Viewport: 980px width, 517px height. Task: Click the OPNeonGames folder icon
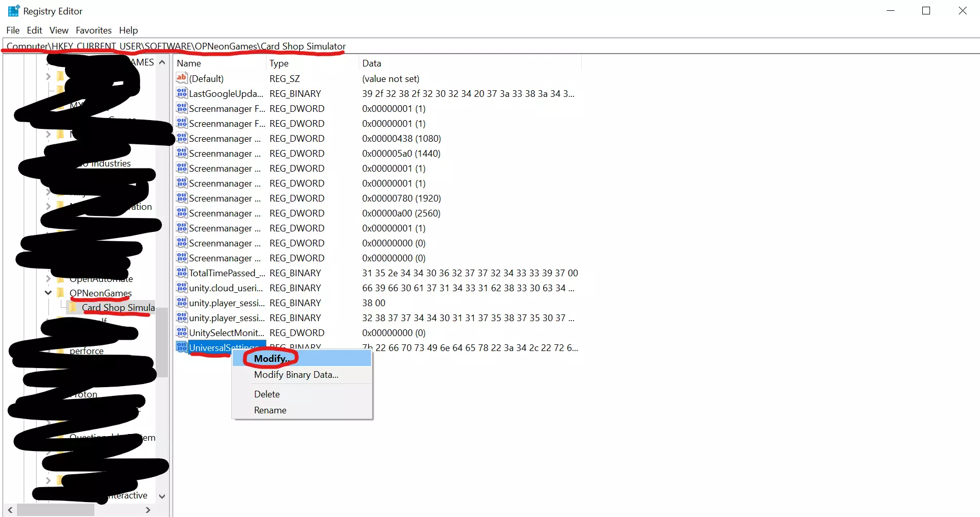pos(60,293)
